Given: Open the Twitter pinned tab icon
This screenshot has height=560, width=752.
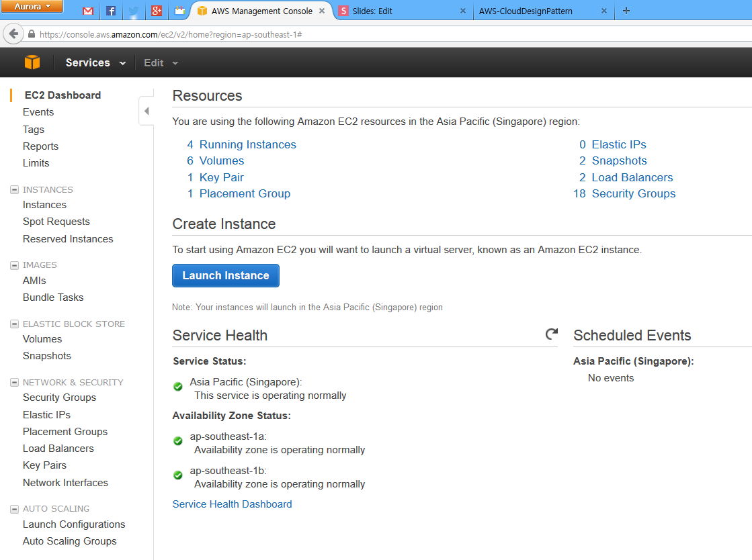Looking at the screenshot, I should click(133, 11).
